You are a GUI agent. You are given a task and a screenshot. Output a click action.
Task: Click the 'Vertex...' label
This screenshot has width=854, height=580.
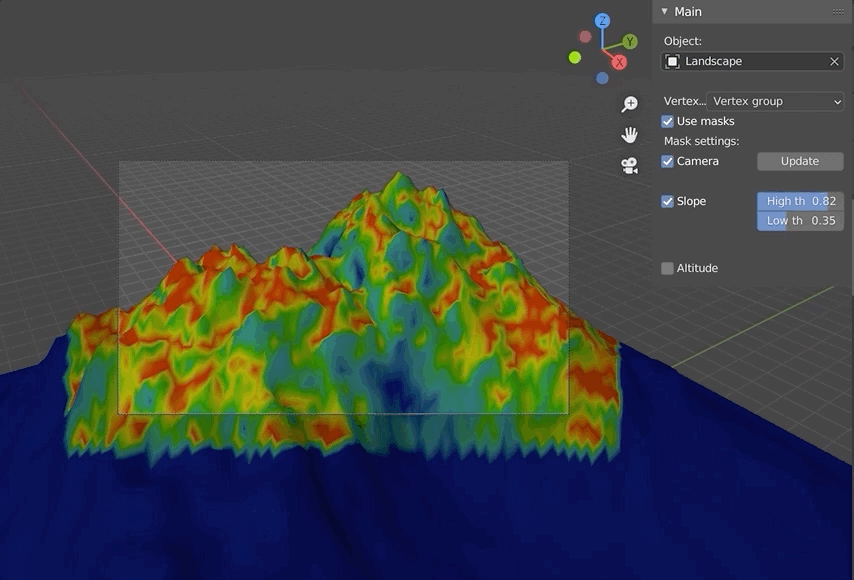coord(684,101)
